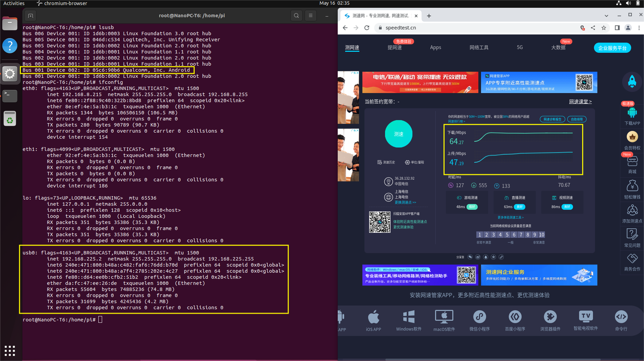Open Chromium's three-dot menu
Viewport: 644px width, 361px height.
639,28
